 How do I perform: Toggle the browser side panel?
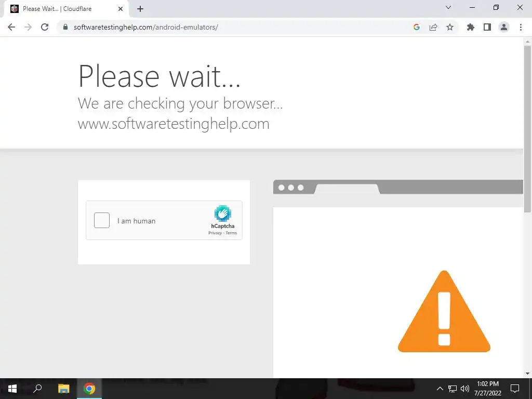[x=487, y=27]
